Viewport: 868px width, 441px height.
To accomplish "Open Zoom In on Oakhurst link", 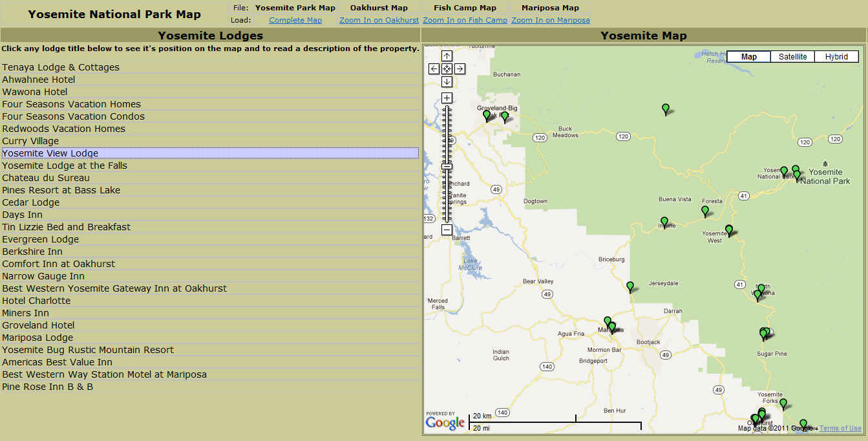I will (x=379, y=20).
